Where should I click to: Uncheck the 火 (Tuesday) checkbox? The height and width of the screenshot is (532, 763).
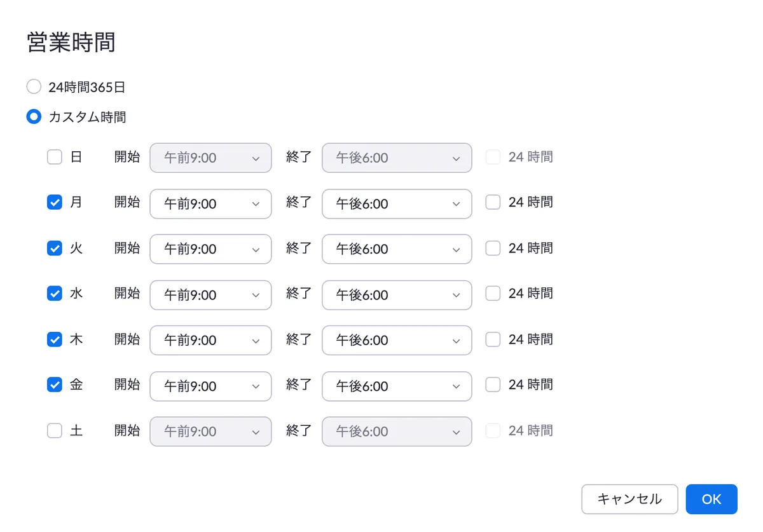(x=55, y=249)
